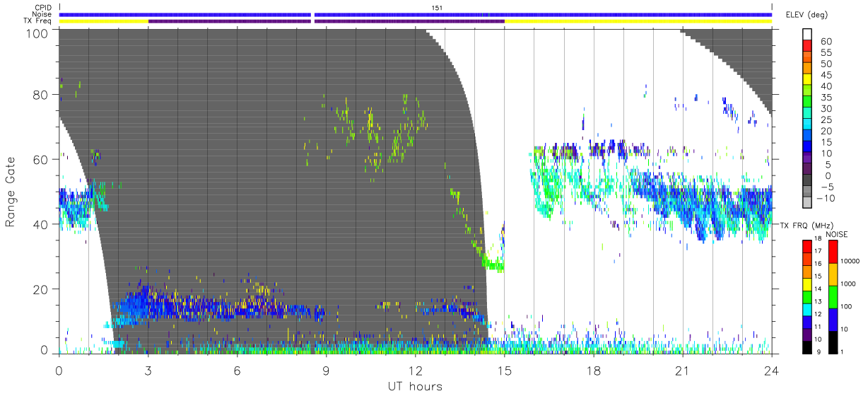Click the purple section of the TX Freq strip
Screen dimensions: 868x401
click(x=325, y=21)
